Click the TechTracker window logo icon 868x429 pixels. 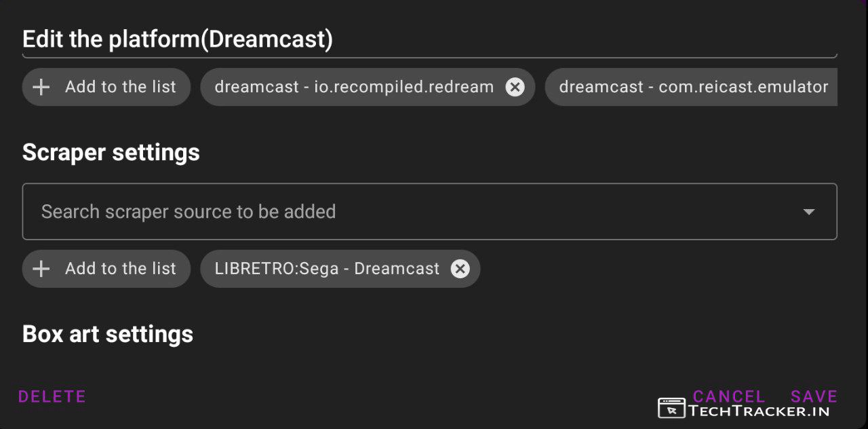click(x=671, y=409)
